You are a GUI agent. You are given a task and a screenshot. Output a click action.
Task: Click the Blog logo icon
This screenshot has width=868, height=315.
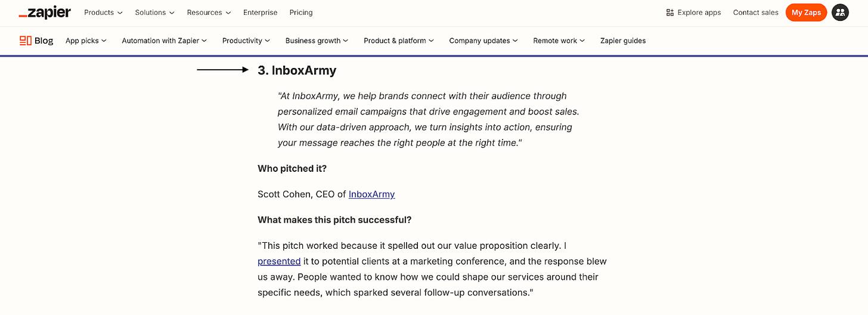point(26,41)
